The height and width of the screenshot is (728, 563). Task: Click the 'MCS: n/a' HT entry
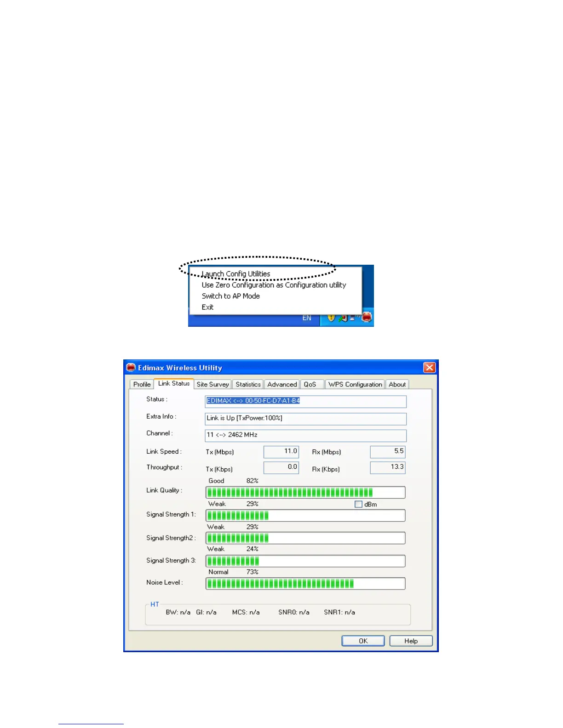click(246, 612)
